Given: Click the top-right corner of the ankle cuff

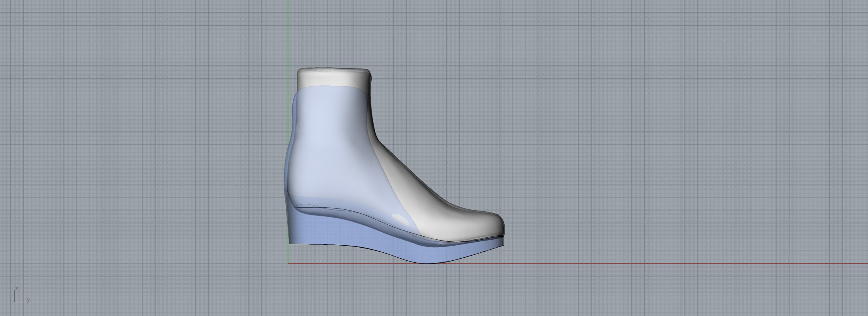Looking at the screenshot, I should coord(369,71).
